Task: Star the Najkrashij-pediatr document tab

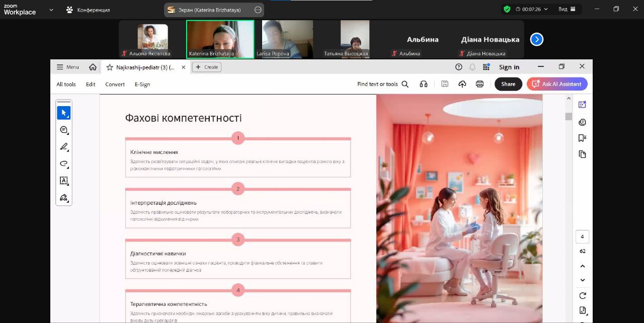Action: (x=109, y=67)
